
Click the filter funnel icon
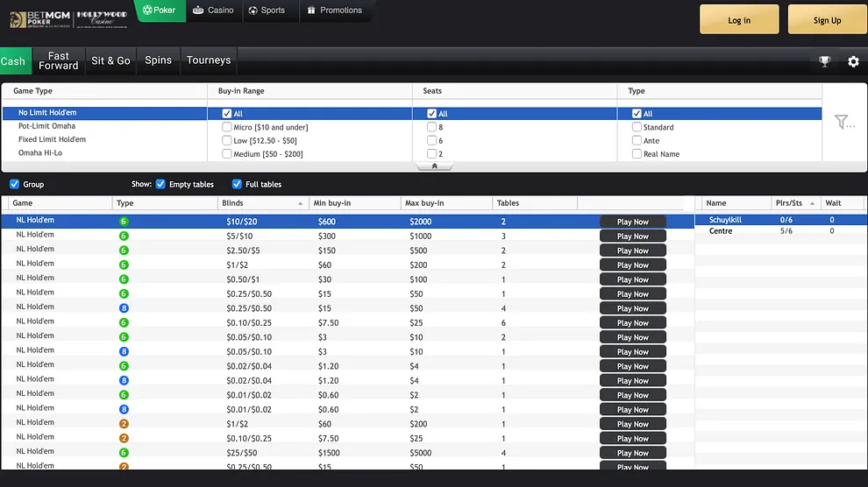tap(843, 122)
